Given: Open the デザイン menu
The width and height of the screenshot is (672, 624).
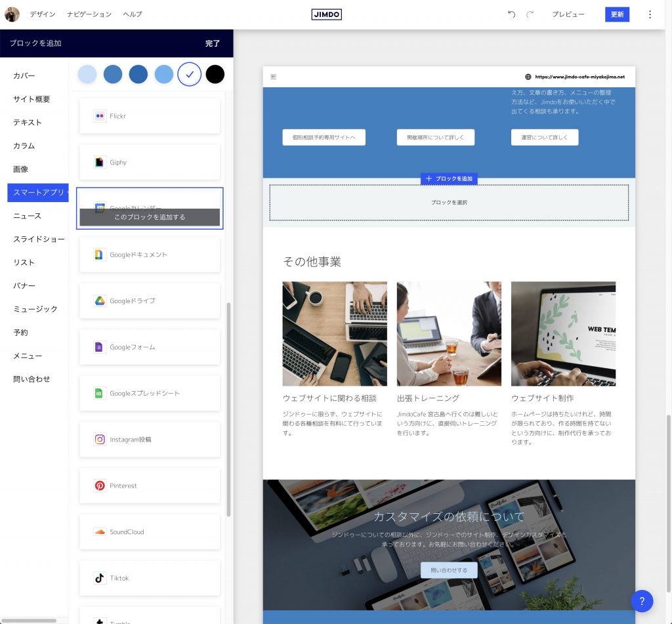Looking at the screenshot, I should click(43, 14).
